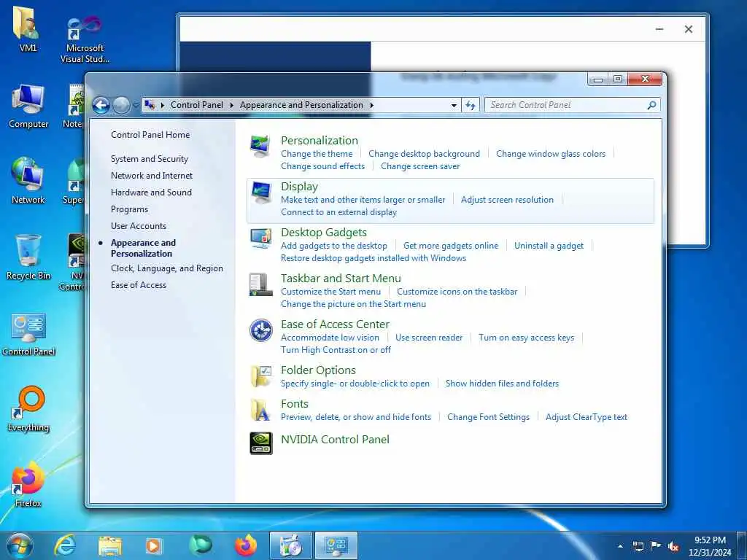Screen dimensions: 747x560
Task: Open the Control Panel desktop shortcut
Action: click(28, 333)
